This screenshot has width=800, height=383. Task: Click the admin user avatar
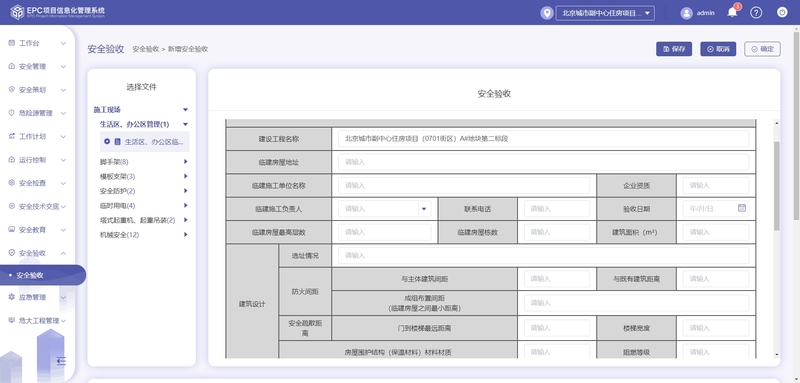(686, 13)
